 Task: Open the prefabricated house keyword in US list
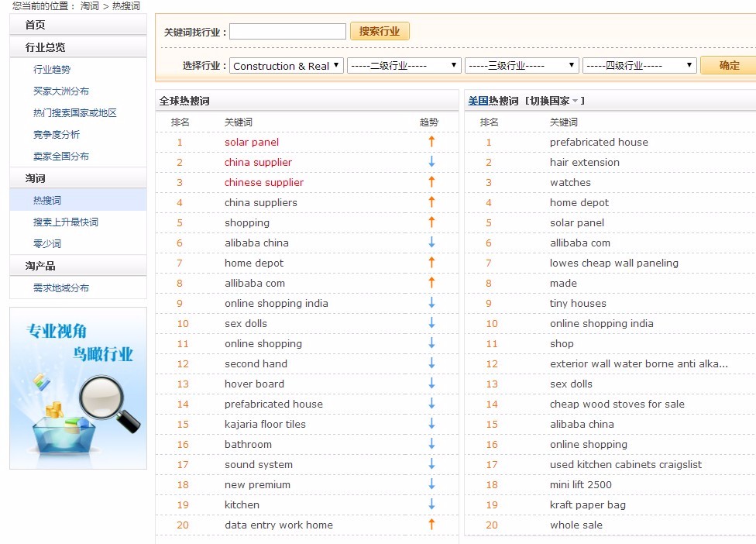(599, 142)
